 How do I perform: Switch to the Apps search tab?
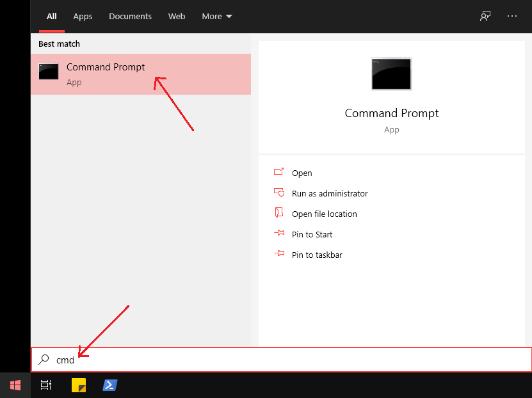[83, 16]
